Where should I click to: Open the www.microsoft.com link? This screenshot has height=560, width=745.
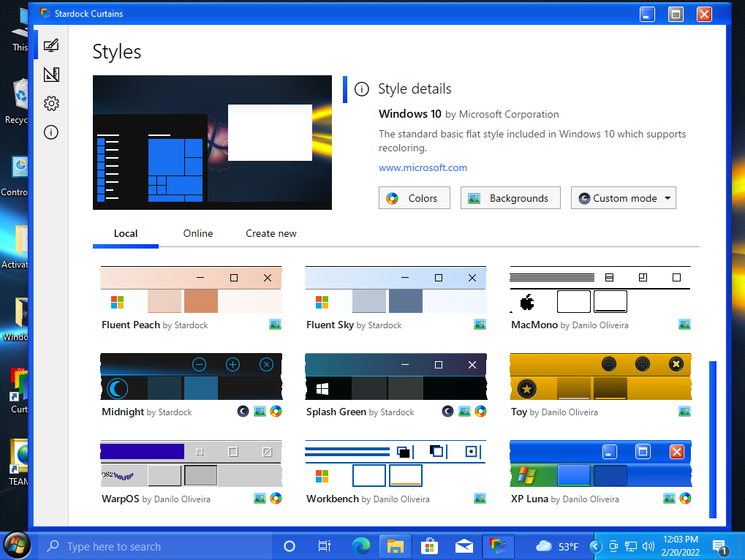point(423,167)
